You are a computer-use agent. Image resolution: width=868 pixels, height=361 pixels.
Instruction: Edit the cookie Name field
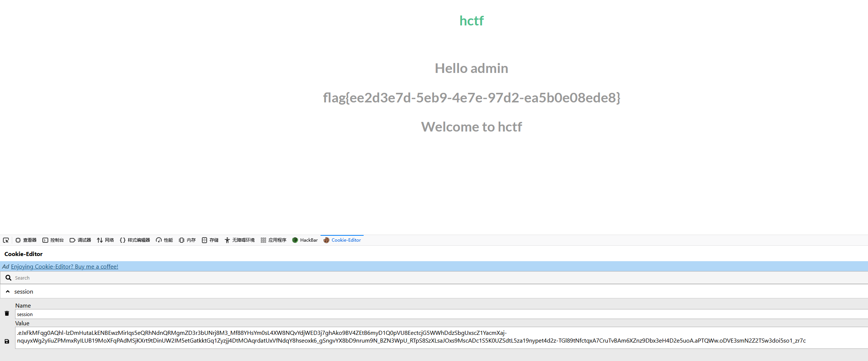point(441,314)
